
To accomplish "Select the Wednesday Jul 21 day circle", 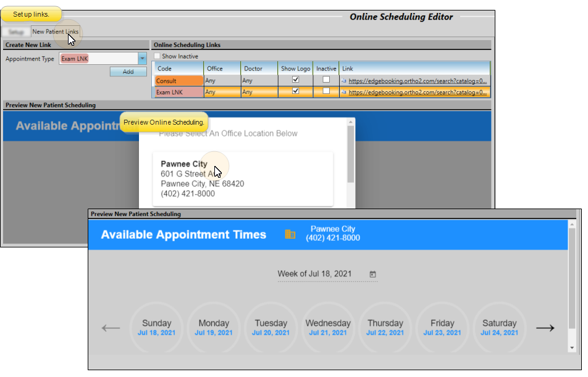I will (328, 328).
